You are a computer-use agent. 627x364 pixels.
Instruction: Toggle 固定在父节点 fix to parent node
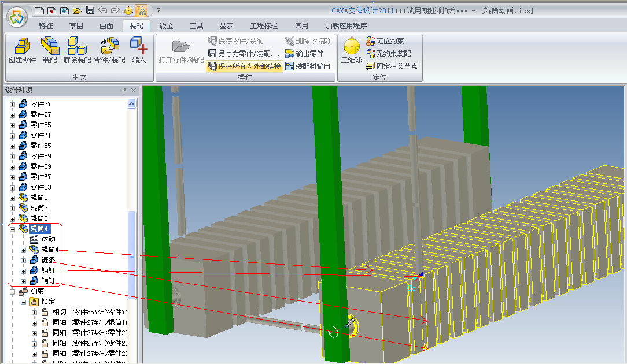pyautogui.click(x=392, y=66)
